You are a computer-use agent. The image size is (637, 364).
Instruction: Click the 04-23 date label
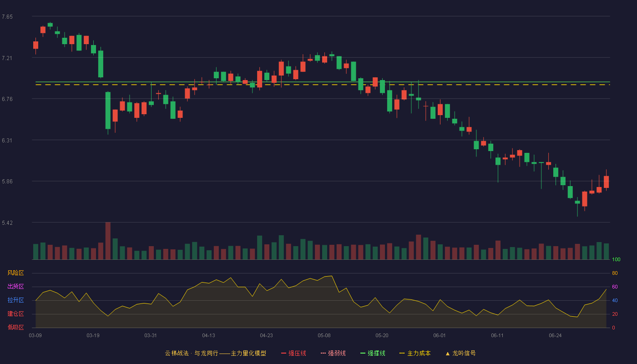[x=266, y=335]
